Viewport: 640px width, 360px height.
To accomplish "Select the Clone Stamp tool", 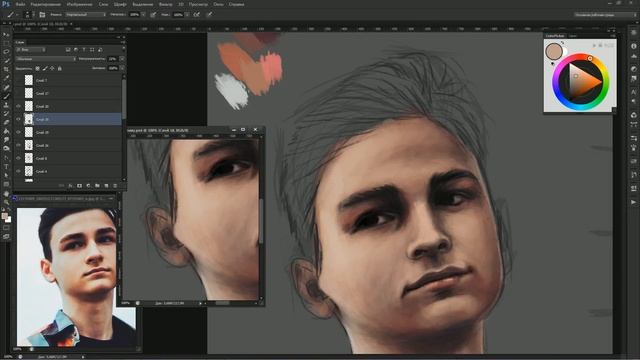I will click(x=6, y=105).
